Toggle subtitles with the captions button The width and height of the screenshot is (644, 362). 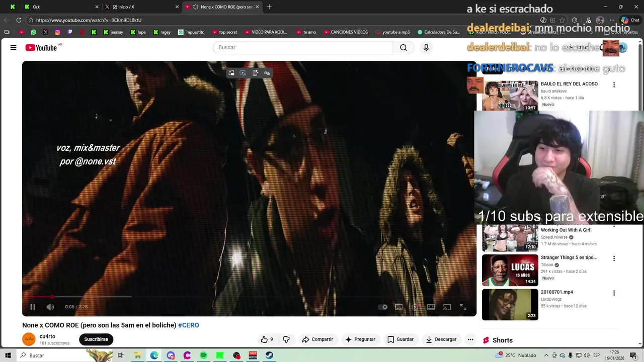[398, 307]
